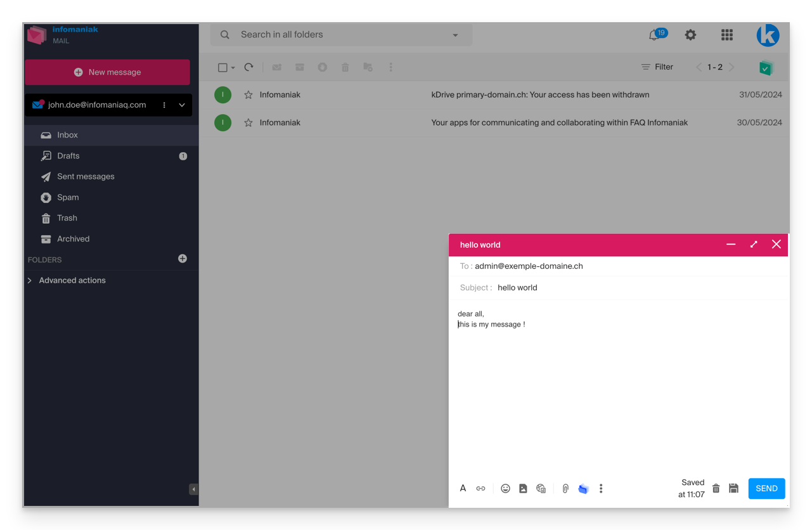Click the Search in all folders field
The width and height of the screenshot is (812, 530).
341,35
